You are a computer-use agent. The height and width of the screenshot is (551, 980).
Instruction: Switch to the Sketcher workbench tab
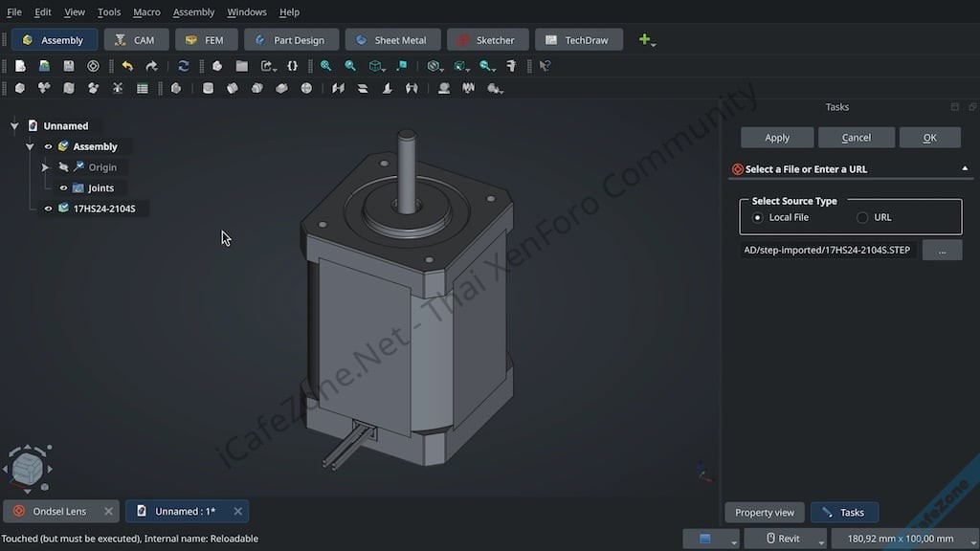486,40
